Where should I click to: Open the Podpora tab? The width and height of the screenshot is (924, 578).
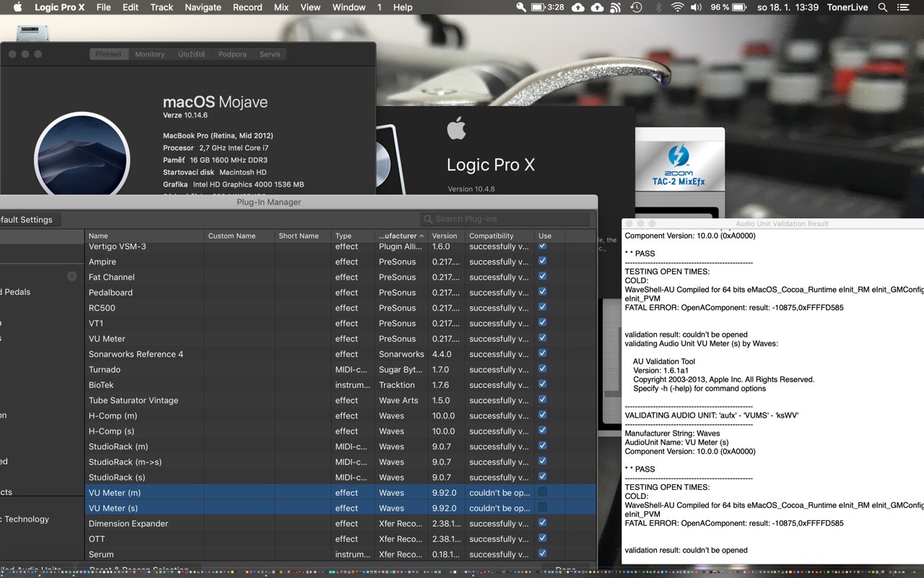coord(232,54)
